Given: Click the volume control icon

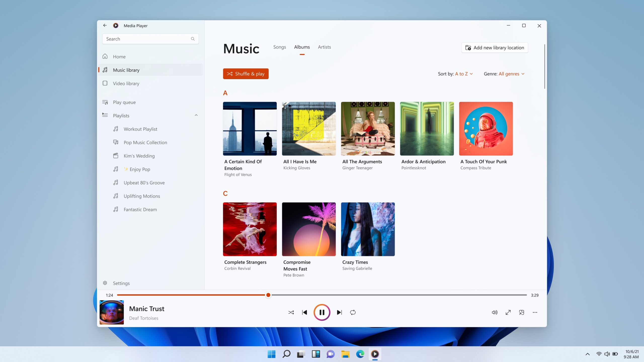Looking at the screenshot, I should 495,312.
